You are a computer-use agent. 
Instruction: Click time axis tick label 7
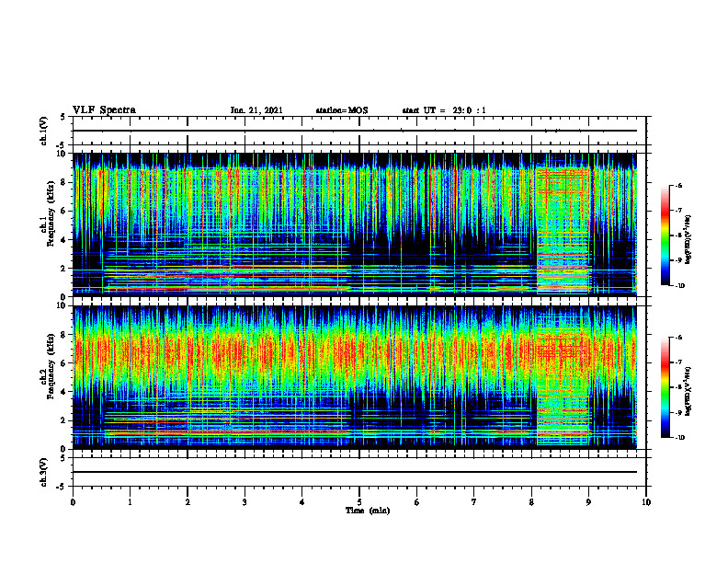pyautogui.click(x=474, y=502)
